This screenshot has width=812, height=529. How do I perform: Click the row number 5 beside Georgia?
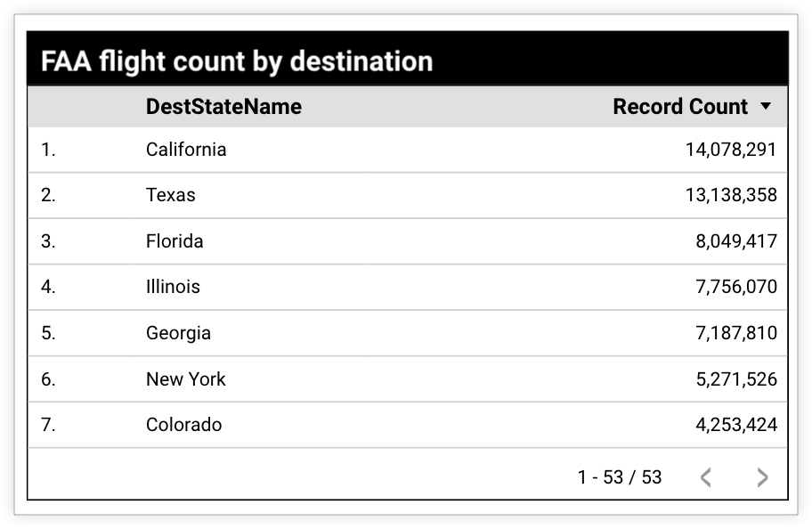click(x=48, y=332)
